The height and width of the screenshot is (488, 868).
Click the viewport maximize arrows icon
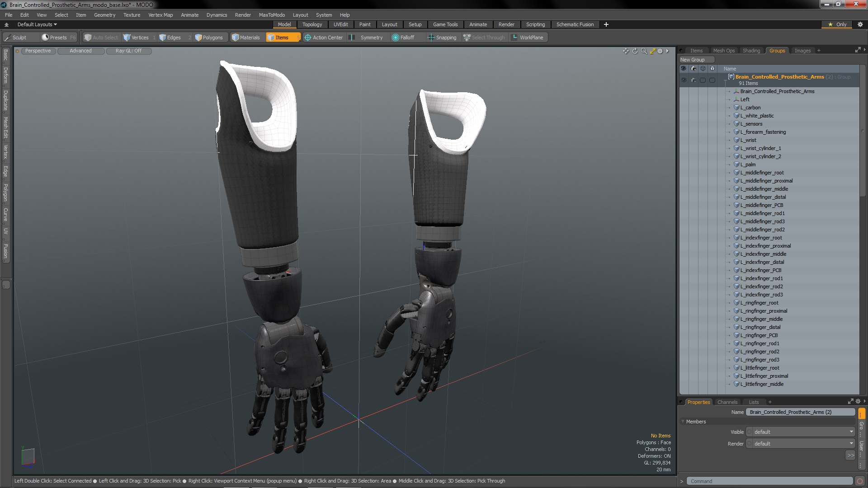pyautogui.click(x=652, y=51)
